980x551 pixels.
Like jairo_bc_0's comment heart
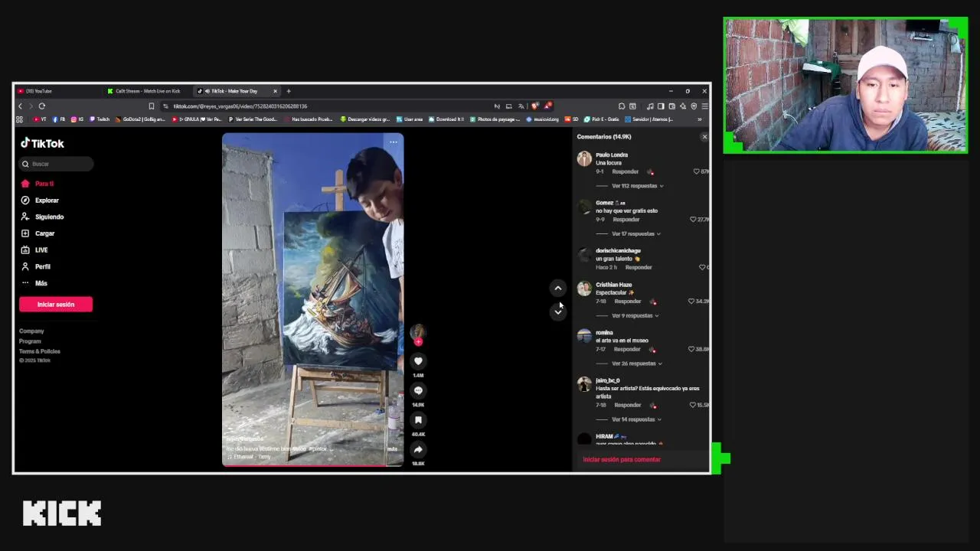pos(692,405)
